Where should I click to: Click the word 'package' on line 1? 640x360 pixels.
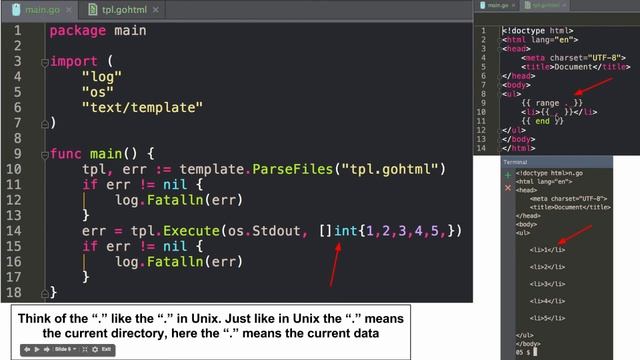point(78,31)
